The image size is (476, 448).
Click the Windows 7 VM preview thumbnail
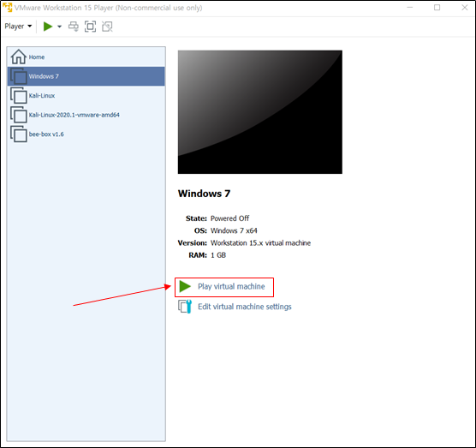[x=260, y=112]
